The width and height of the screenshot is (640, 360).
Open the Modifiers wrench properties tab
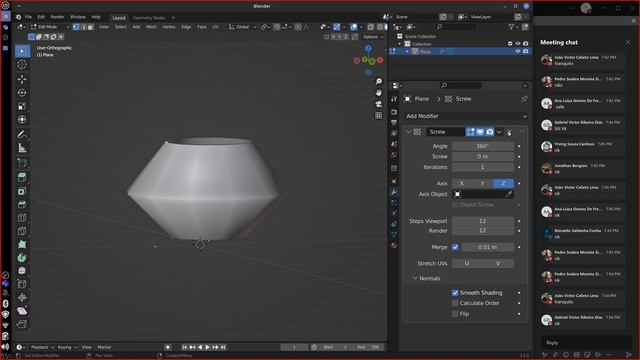[394, 192]
